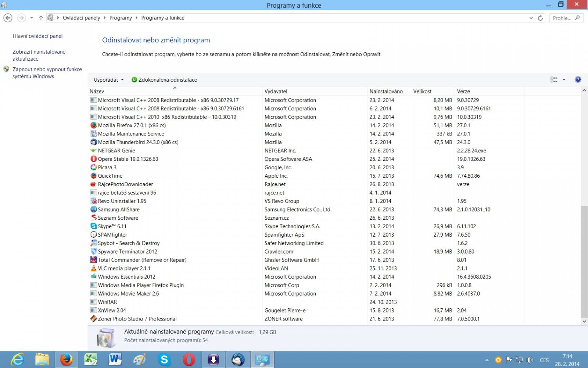
Task: Open Zobrazit nainstalované aktualizace link
Action: point(39,55)
